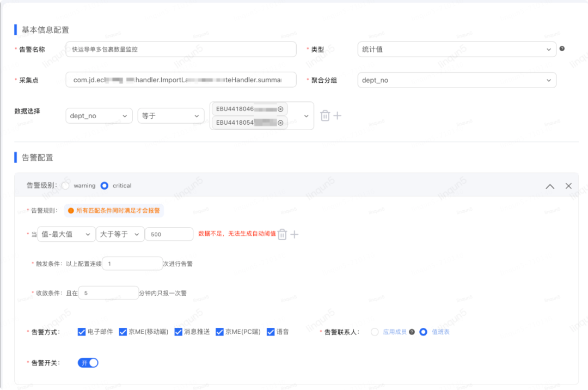The width and height of the screenshot is (588, 390).
Task: Open the 数据选择 field dropdown showing dept_no
Action: point(99,116)
